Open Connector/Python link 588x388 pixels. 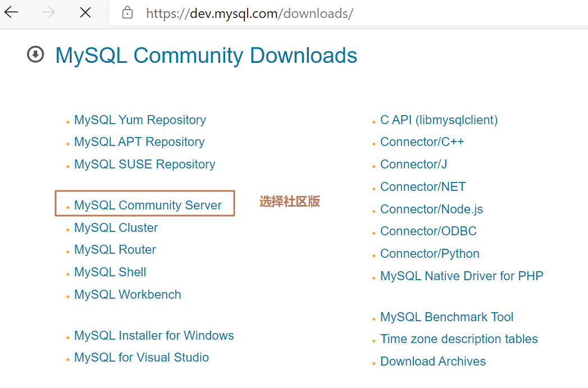point(430,253)
